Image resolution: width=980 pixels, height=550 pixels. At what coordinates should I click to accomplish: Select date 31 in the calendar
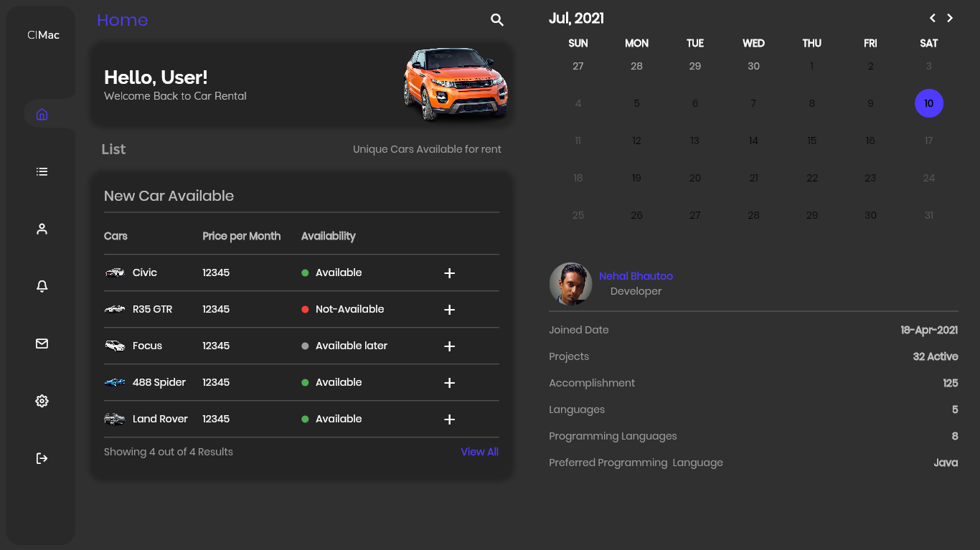coord(929,215)
